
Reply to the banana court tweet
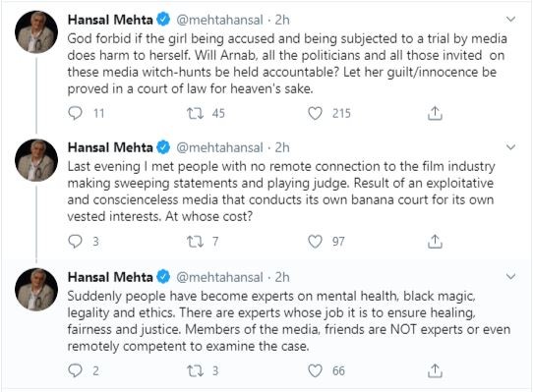75,241
